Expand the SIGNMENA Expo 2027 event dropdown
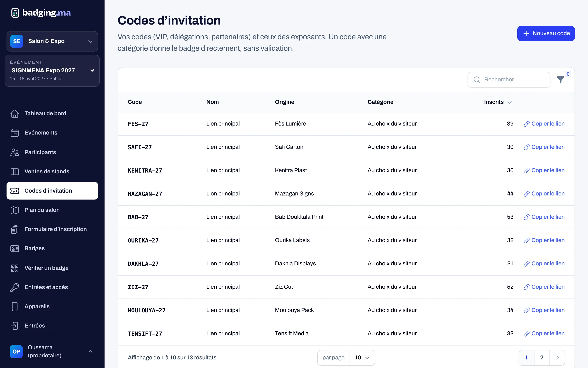The height and width of the screenshot is (368, 588). 52,71
